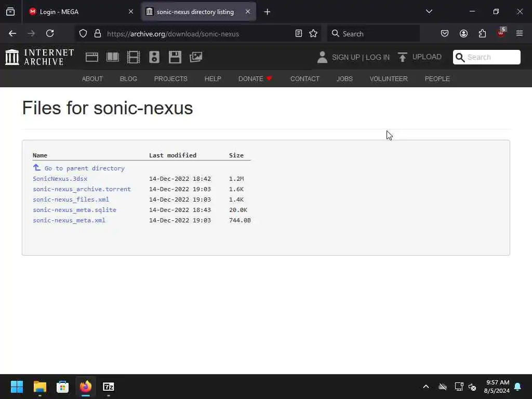Open the Texts (book) media icon
The image size is (532, 399).
113,57
